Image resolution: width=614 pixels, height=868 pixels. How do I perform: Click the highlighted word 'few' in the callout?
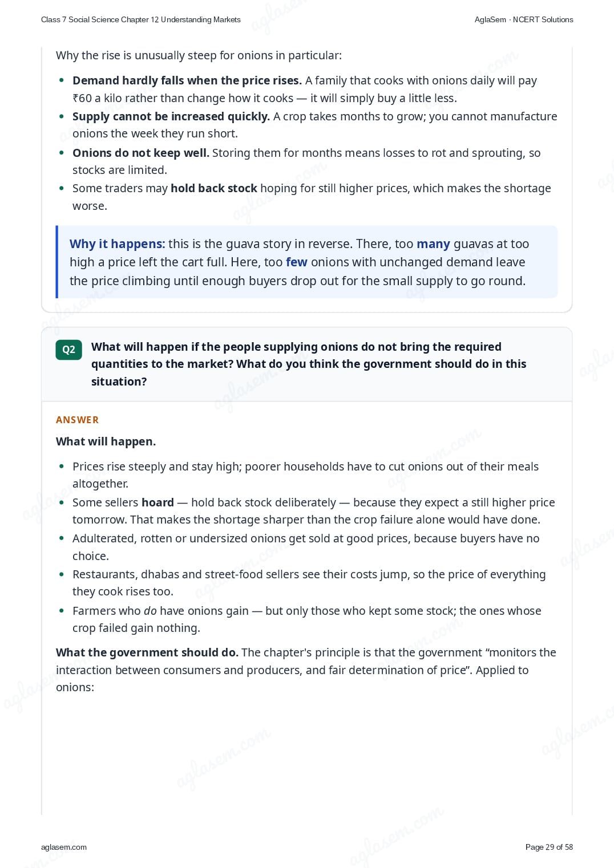coord(297,262)
